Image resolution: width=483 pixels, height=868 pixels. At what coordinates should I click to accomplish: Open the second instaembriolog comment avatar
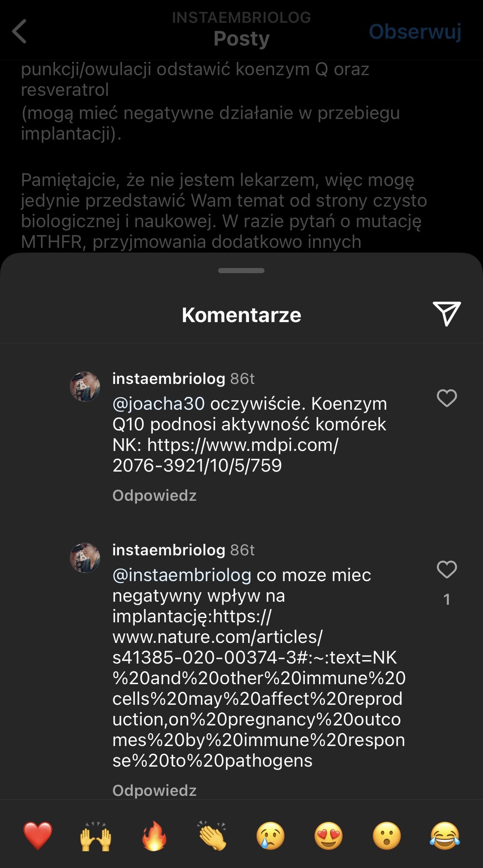pos(85,558)
